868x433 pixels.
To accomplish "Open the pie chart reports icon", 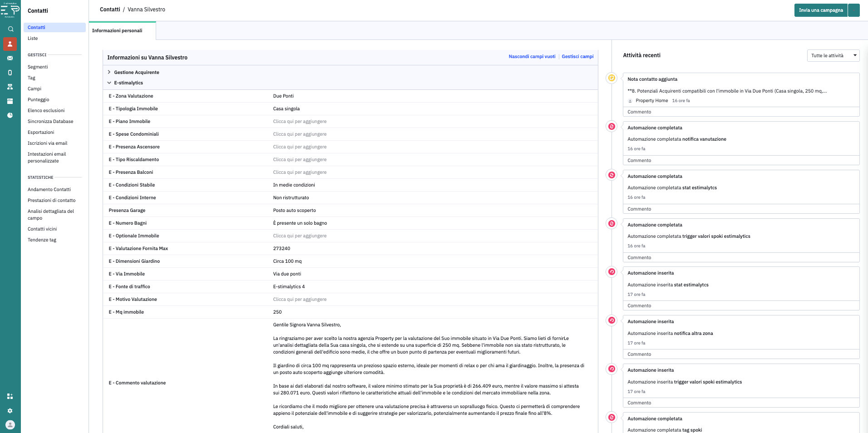I will 10,115.
